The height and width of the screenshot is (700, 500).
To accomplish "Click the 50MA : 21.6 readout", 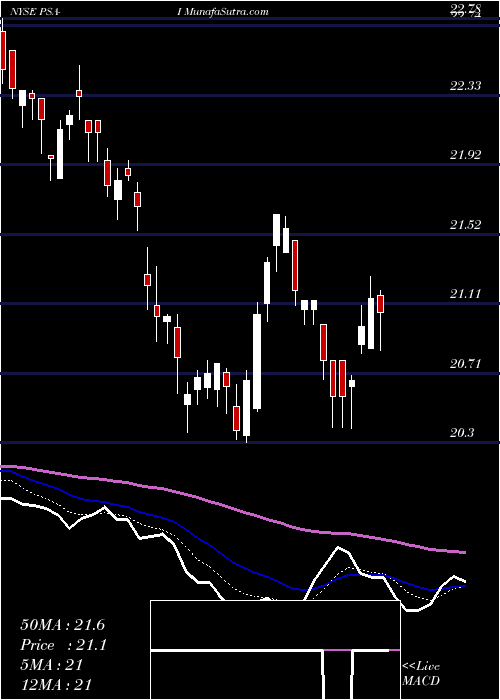I will click(62, 625).
